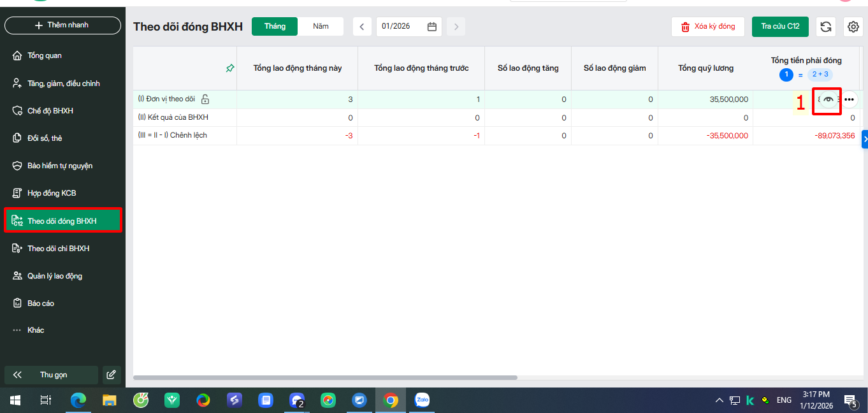Open Thêm nhanh quick add
Screen dimensions: 868x413
(x=62, y=25)
